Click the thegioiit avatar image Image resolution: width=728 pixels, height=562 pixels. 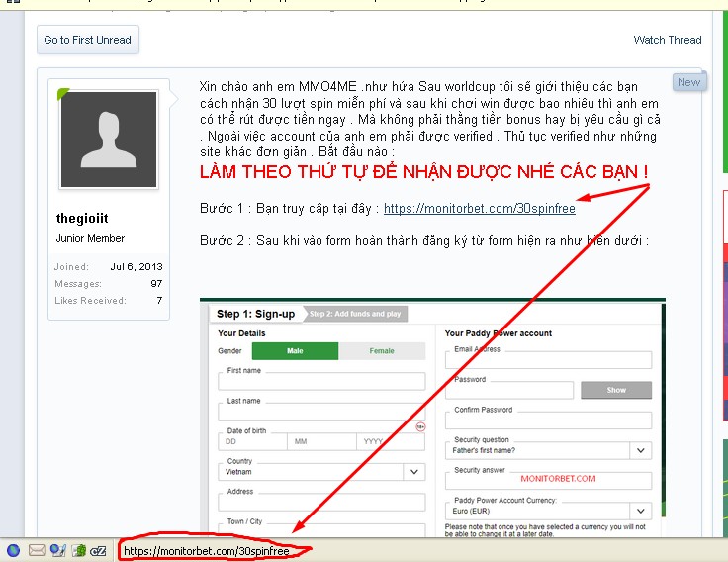click(109, 140)
